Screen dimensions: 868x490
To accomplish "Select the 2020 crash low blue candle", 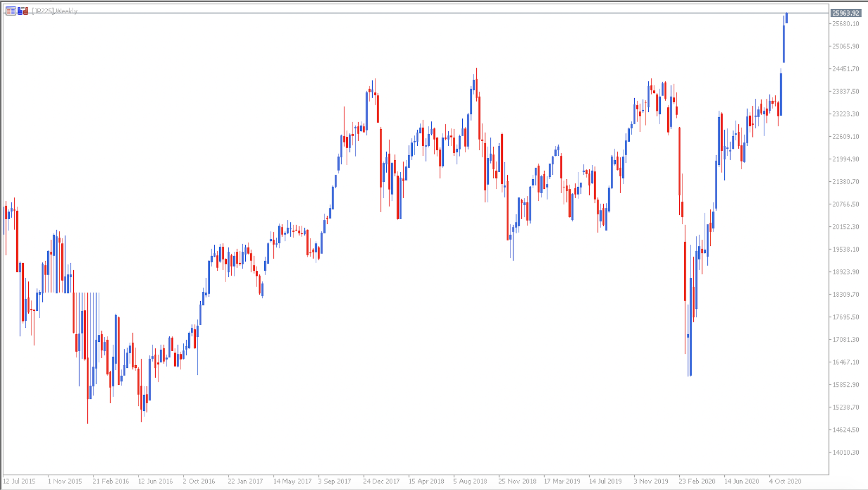I will tap(690, 326).
